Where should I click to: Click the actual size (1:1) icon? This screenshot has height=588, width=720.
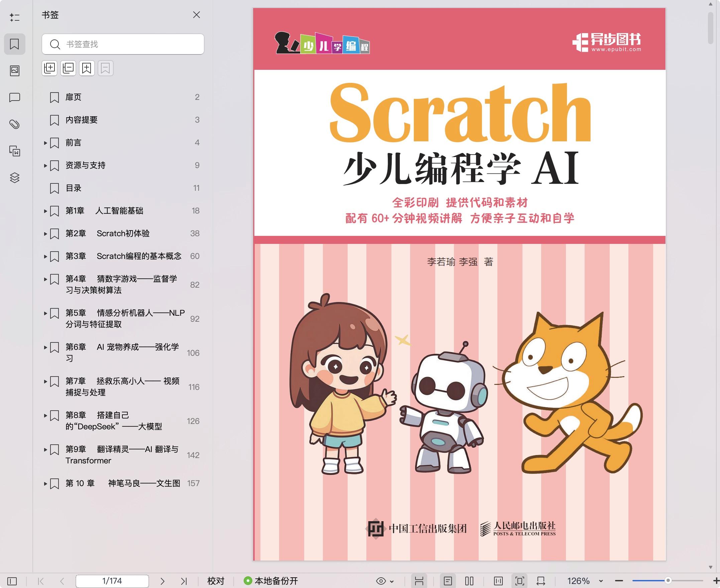pos(498,582)
